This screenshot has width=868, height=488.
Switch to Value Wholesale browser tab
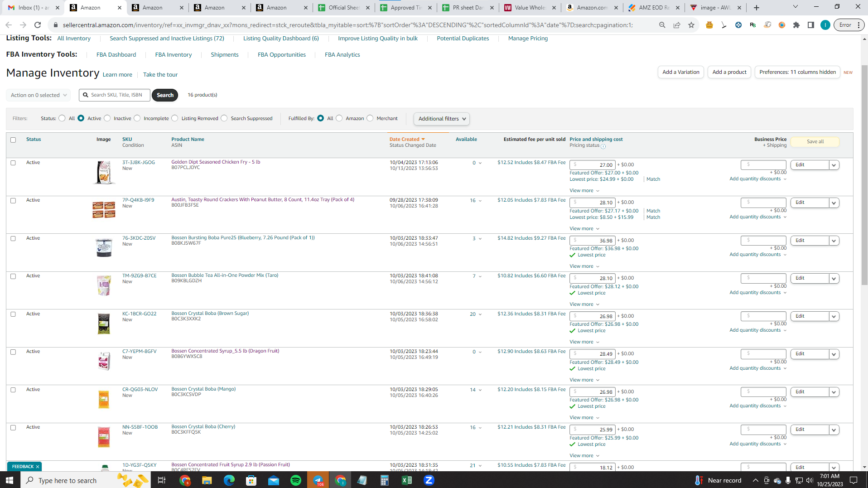click(530, 8)
